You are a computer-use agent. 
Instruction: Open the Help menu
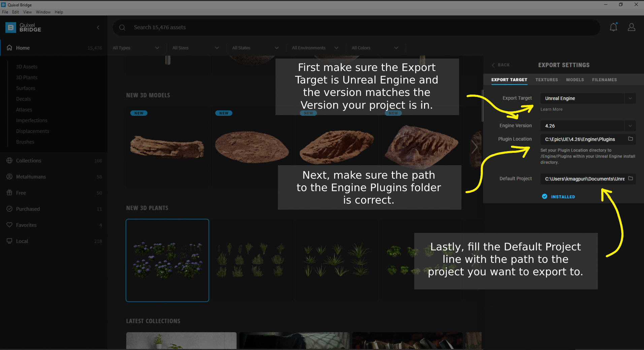click(x=59, y=12)
